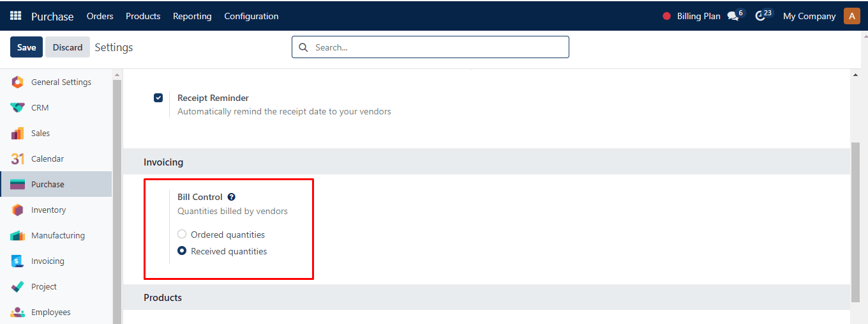Image resolution: width=868 pixels, height=324 pixels.
Task: Click the Settings breadcrumb title
Action: click(x=114, y=47)
